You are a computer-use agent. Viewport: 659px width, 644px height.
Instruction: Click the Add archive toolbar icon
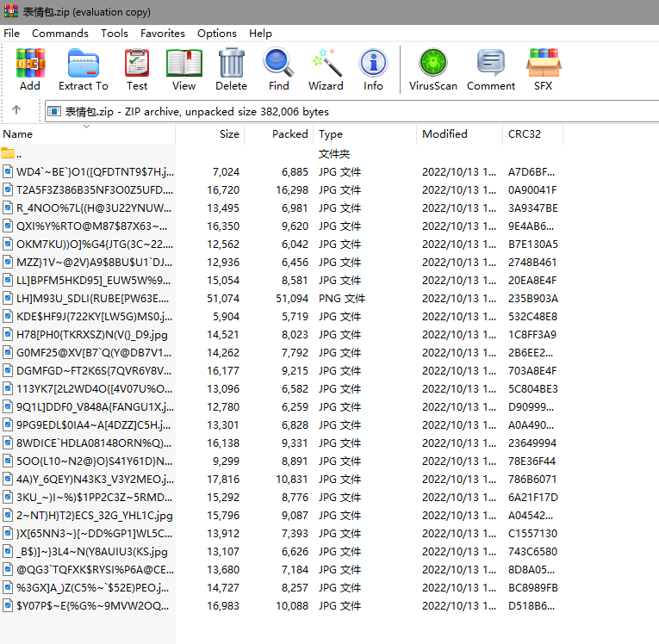[30, 63]
